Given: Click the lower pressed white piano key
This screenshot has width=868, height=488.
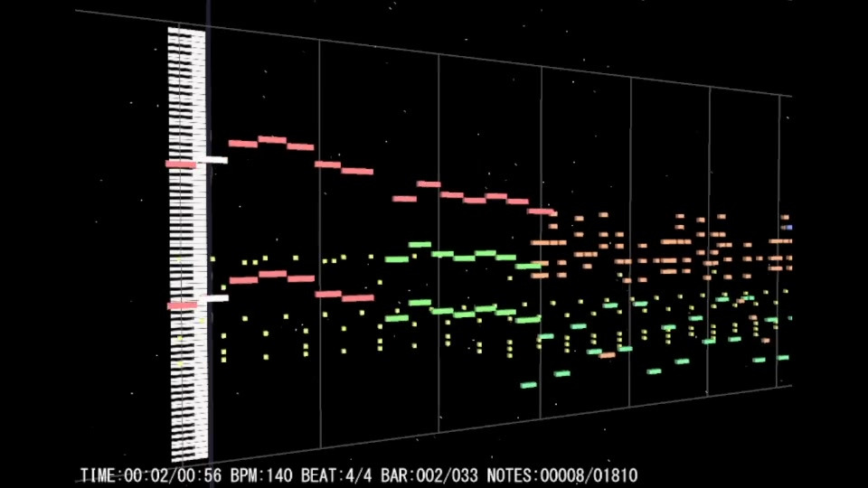Looking at the screenshot, I should click(x=213, y=298).
